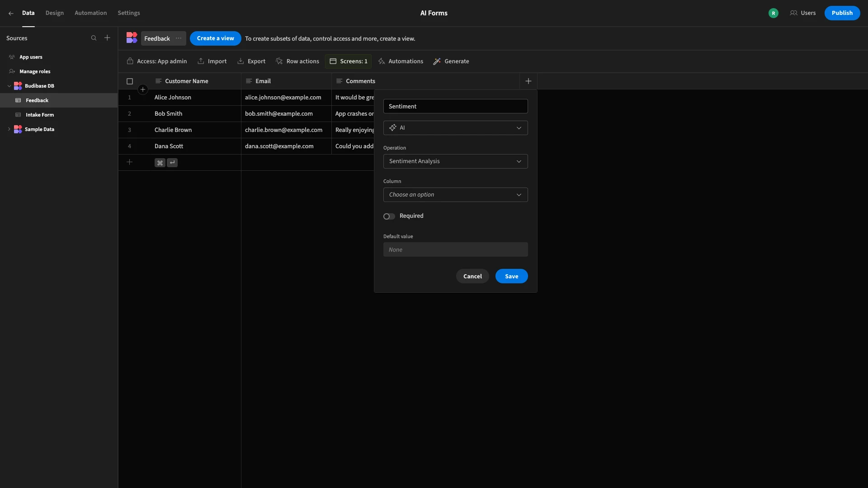This screenshot has height=488, width=868.
Task: Open Generate with magic wand
Action: point(451,61)
